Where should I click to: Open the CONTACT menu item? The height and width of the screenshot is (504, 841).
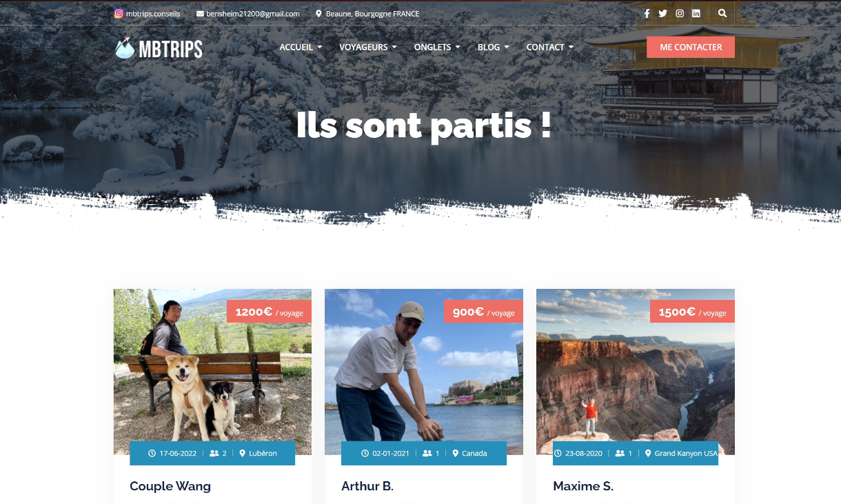pyautogui.click(x=550, y=47)
